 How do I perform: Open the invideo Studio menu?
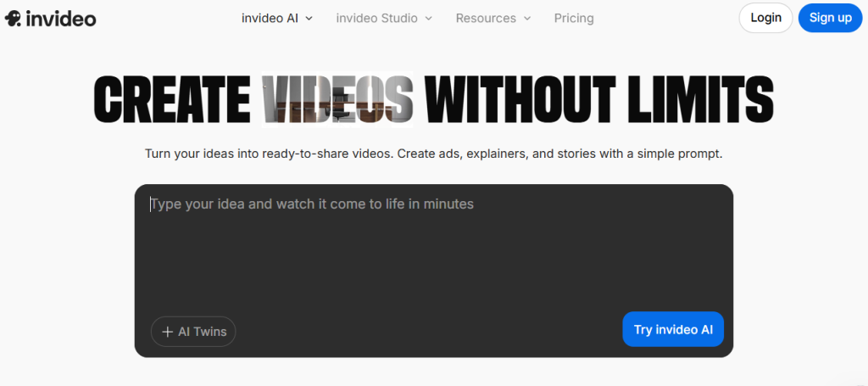[x=376, y=18]
